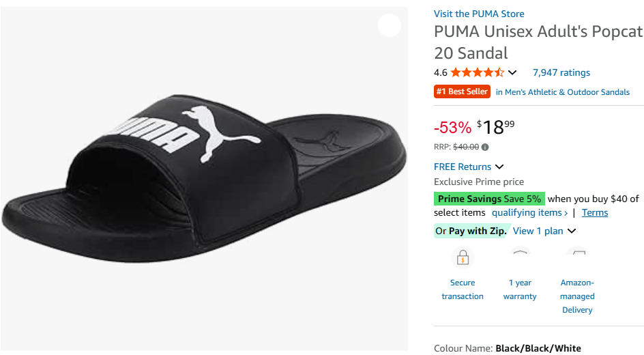Viewport: 644px width, 355px height.
Task: Expand the View 1 plan dropdown
Action: [572, 231]
